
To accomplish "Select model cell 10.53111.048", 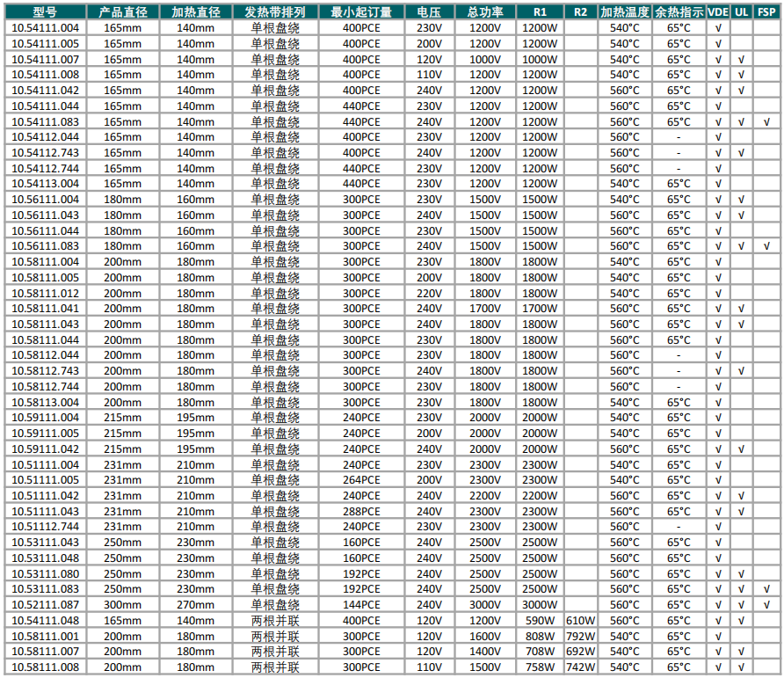I will tap(46, 558).
